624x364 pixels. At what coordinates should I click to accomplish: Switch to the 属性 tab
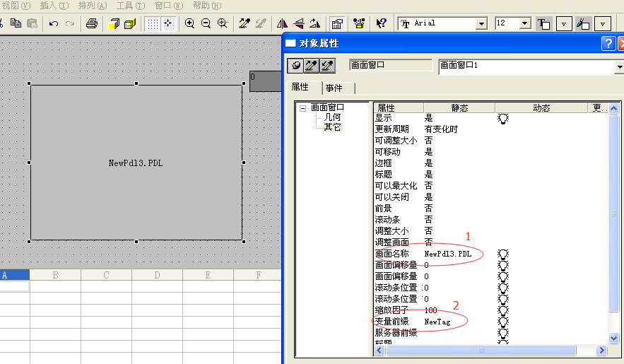tap(300, 87)
